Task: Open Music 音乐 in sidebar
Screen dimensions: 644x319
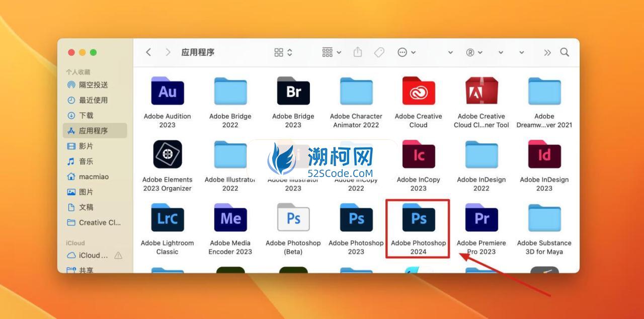Action: click(95, 162)
